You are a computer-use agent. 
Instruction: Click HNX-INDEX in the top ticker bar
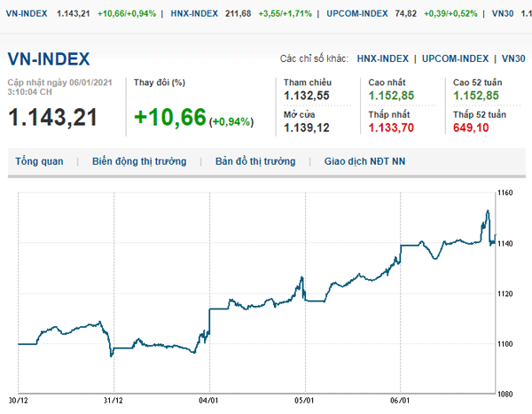192,14
